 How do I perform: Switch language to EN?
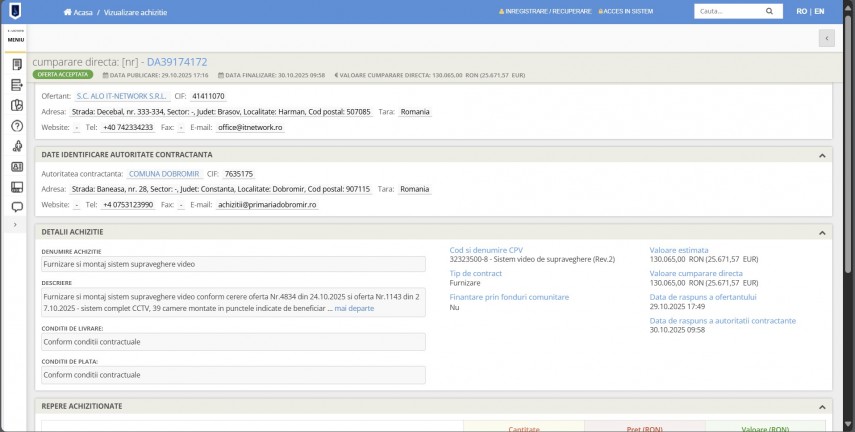tap(819, 12)
